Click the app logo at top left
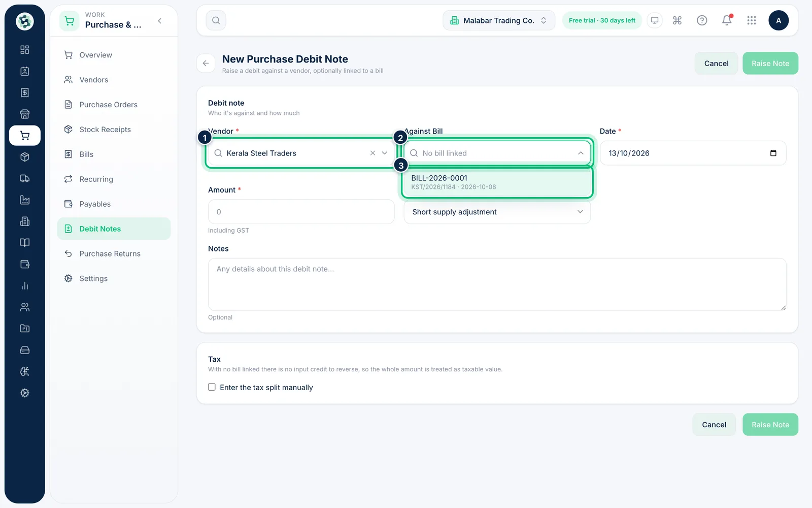 coord(24,21)
